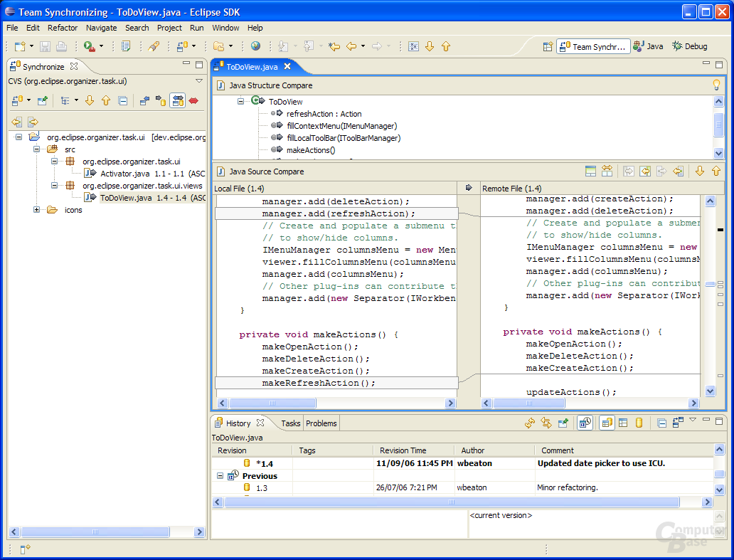Open the New wizard dropdown arrow
Image resolution: width=734 pixels, height=560 pixels.
point(31,46)
